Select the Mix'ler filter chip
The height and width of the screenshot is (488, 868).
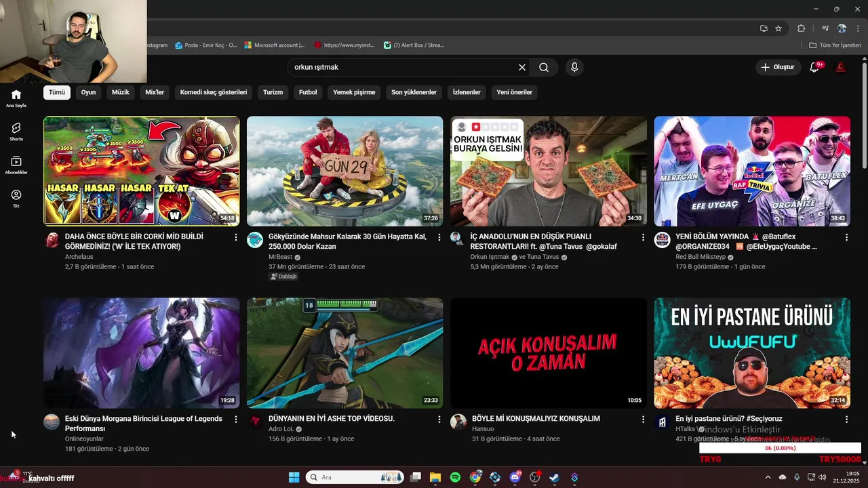click(x=155, y=92)
